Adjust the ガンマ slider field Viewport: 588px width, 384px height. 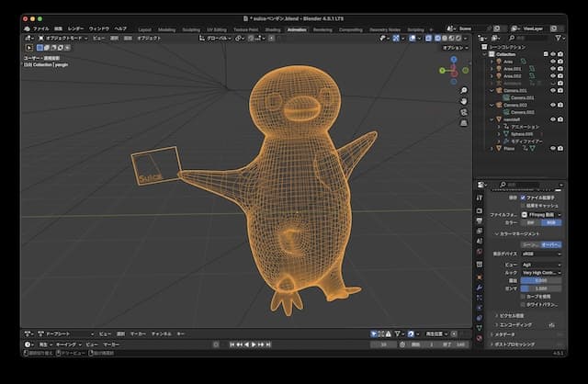click(541, 287)
